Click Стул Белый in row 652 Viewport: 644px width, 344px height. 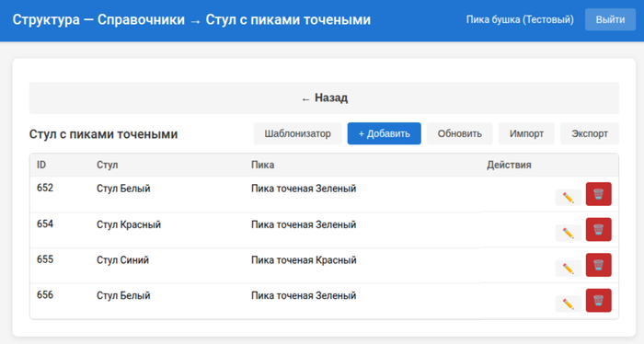[123, 189]
